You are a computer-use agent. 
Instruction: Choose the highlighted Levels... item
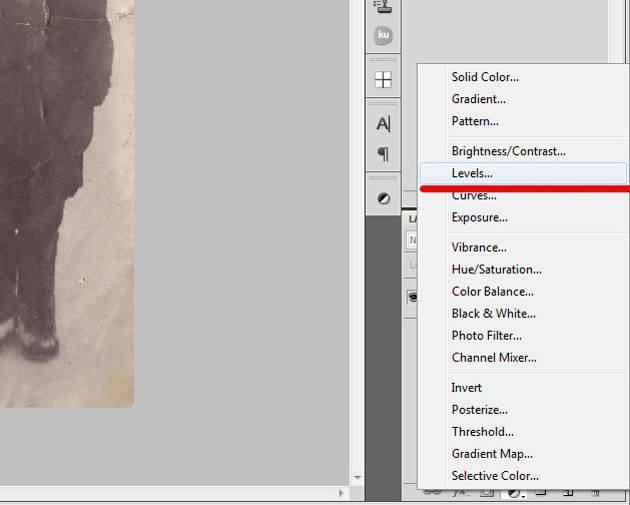pos(523,173)
